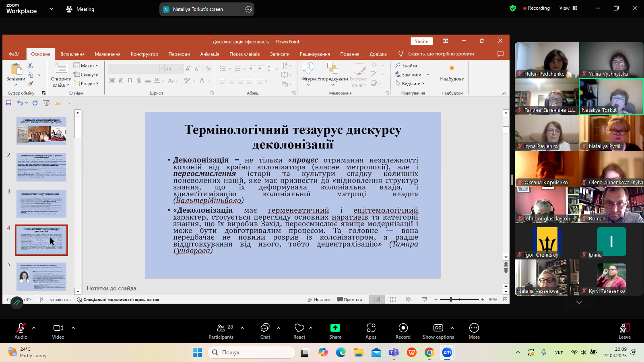Open the Chat panel in Zoom

[x=265, y=328]
